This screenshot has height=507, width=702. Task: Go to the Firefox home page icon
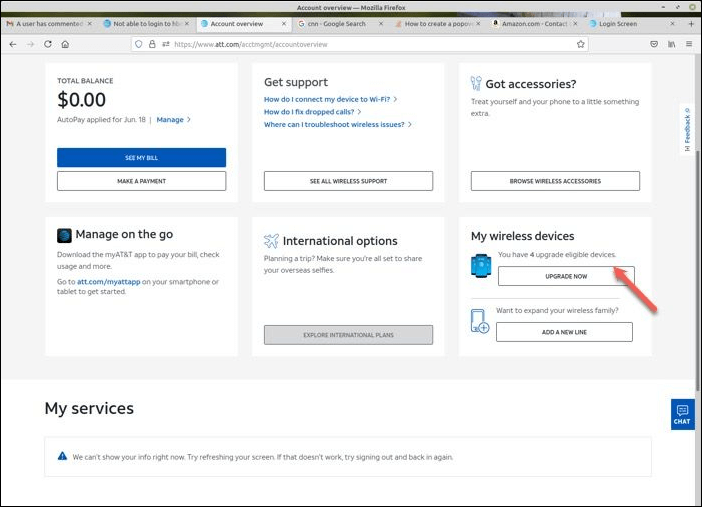[65, 44]
